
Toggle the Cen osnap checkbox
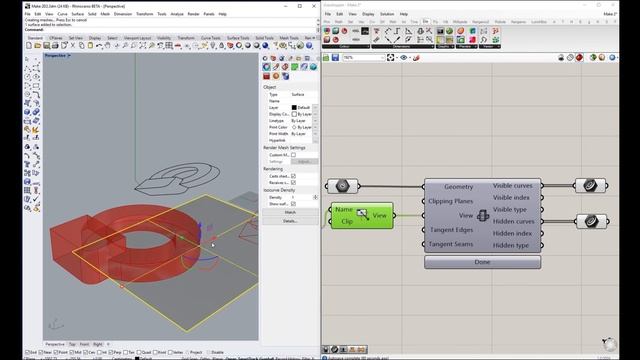86,352
